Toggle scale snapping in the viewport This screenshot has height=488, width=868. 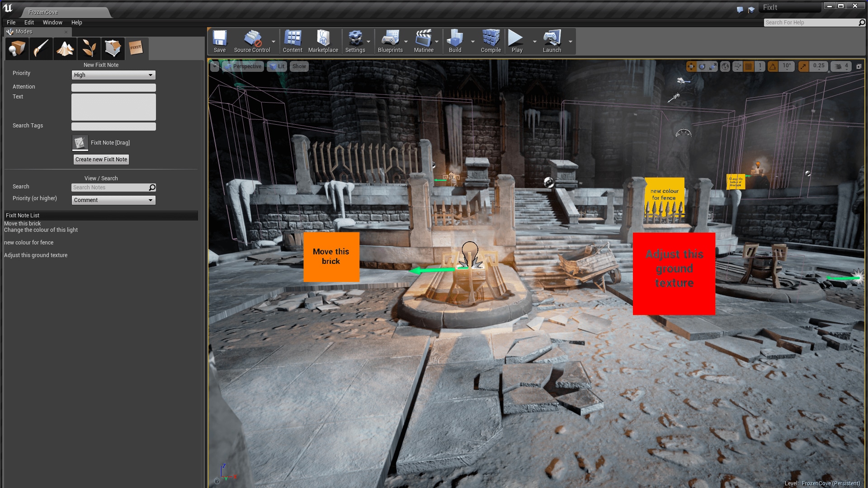click(803, 66)
